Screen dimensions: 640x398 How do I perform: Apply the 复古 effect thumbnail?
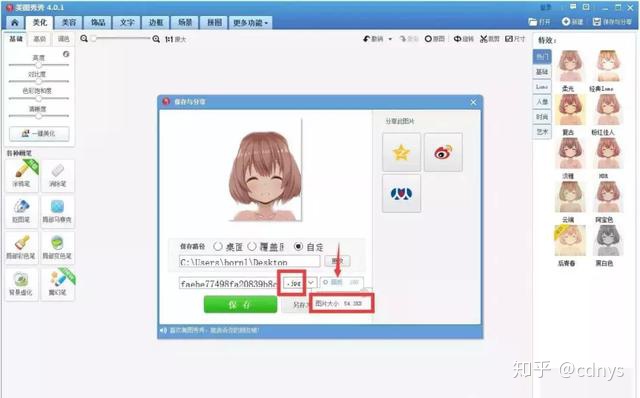click(x=570, y=109)
